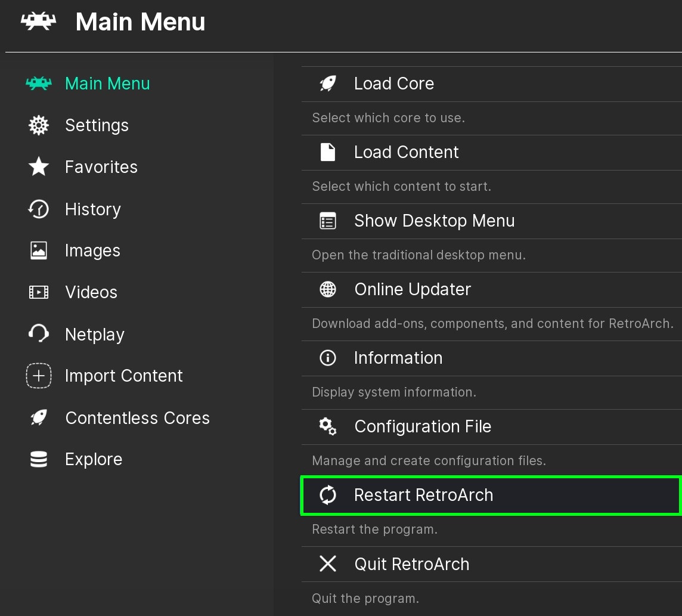The height and width of the screenshot is (616, 682).
Task: Go to Contentless Cores in sidebar
Action: click(137, 418)
